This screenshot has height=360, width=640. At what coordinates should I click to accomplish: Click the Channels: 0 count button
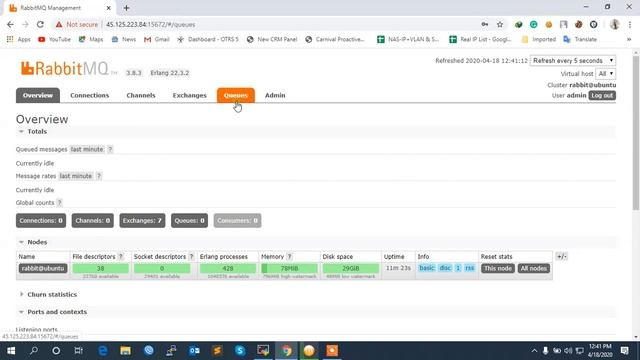[x=93, y=220]
